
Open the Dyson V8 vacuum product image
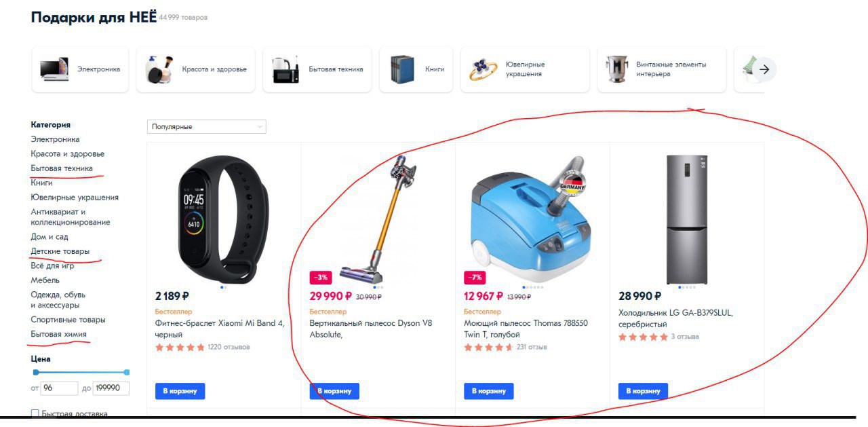click(378, 219)
